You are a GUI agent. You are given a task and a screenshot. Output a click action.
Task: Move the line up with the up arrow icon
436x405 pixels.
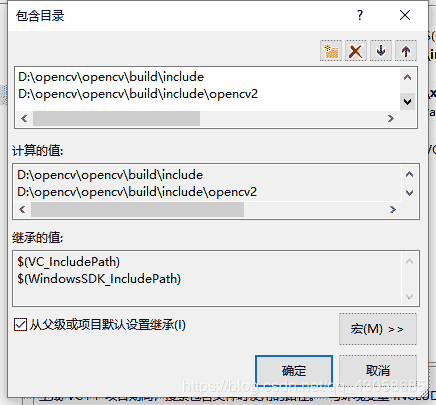coord(406,51)
